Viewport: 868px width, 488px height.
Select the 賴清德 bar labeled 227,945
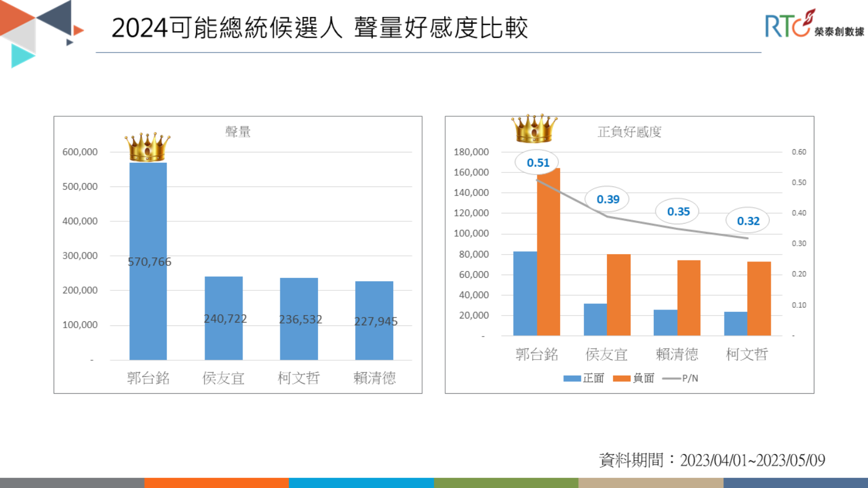[374, 320]
